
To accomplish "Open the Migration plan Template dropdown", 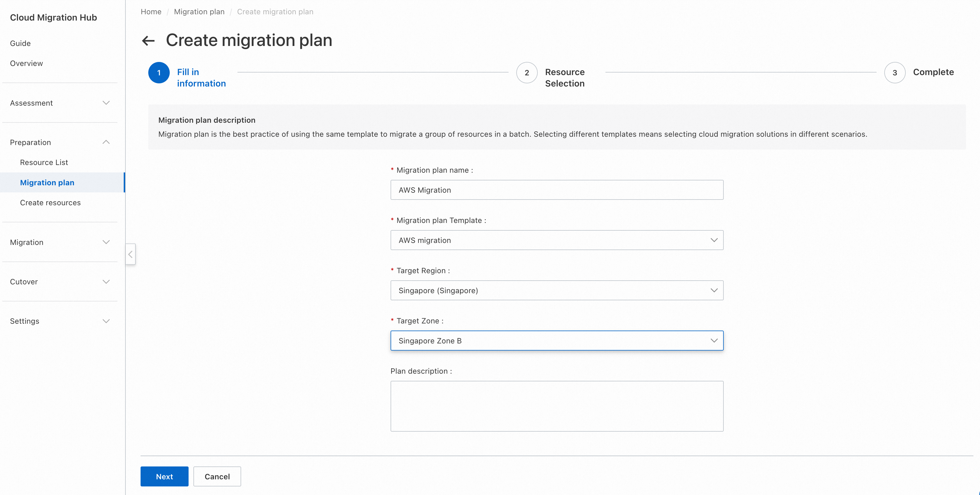I will pos(557,240).
